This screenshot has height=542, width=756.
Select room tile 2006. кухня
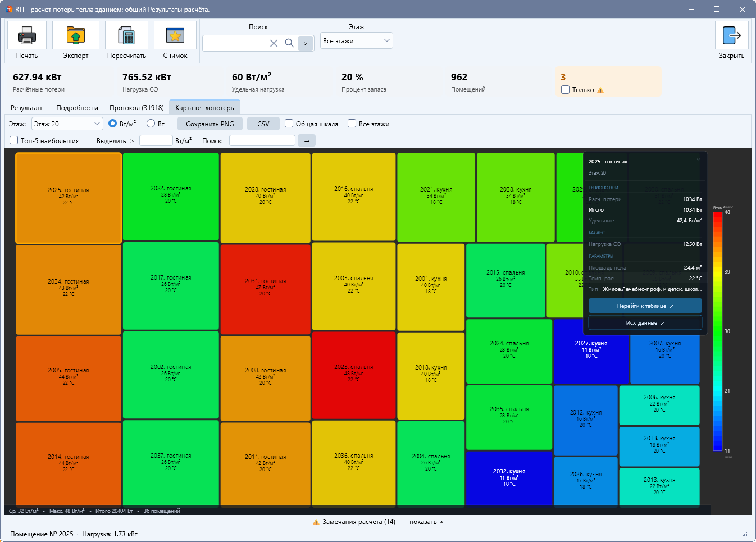(x=659, y=405)
